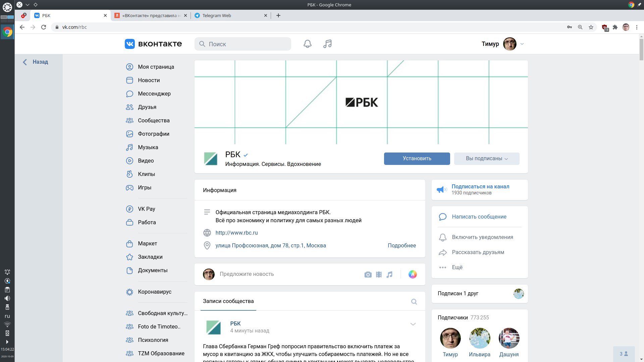This screenshot has width=644, height=362.
Task: Click the verified checkmark next to РБК
Action: (246, 155)
